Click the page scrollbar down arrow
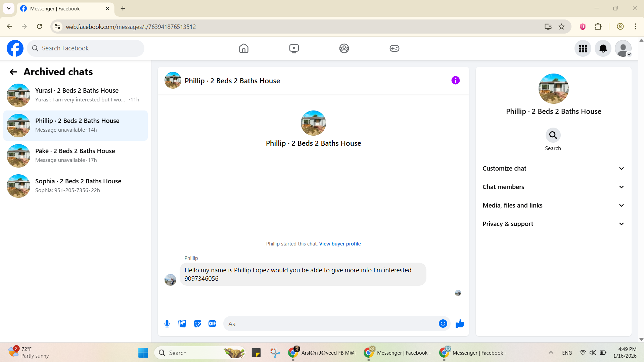The width and height of the screenshot is (644, 362). pos(641,340)
